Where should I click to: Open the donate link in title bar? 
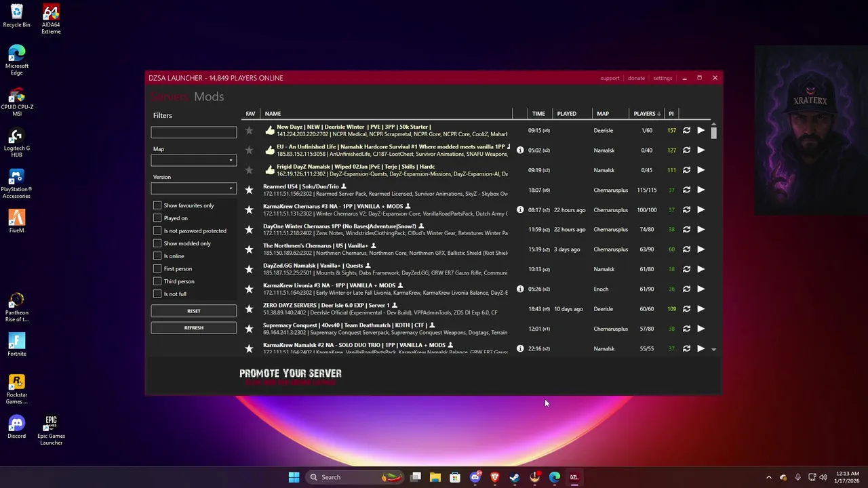[636, 78]
